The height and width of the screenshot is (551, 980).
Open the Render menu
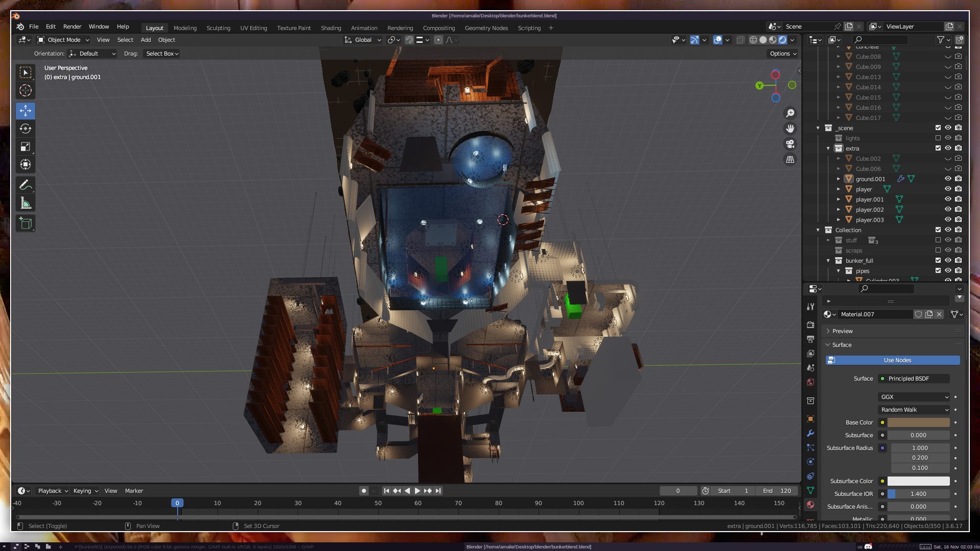click(72, 27)
